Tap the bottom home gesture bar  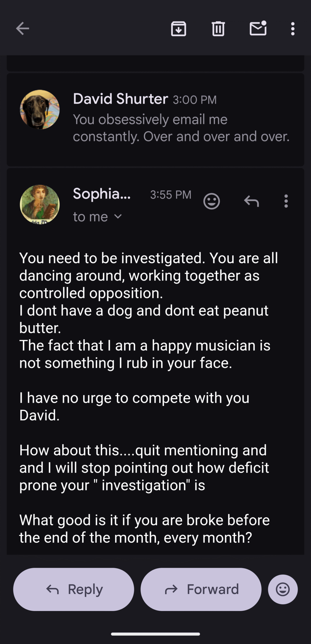tap(155, 634)
